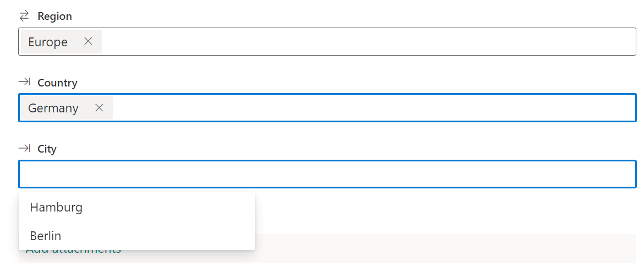This screenshot has width=644, height=271.
Task: Choose Hamburg from the city suggestions
Action: tap(56, 207)
